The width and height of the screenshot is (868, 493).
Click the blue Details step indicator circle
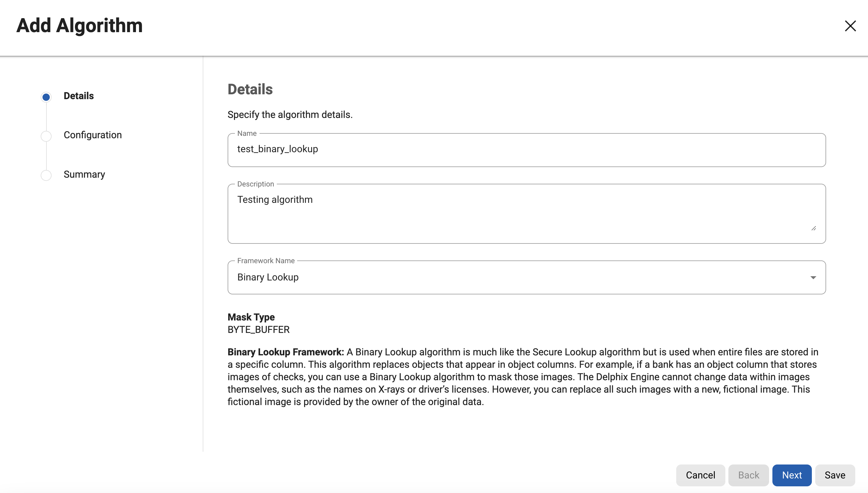click(x=46, y=97)
